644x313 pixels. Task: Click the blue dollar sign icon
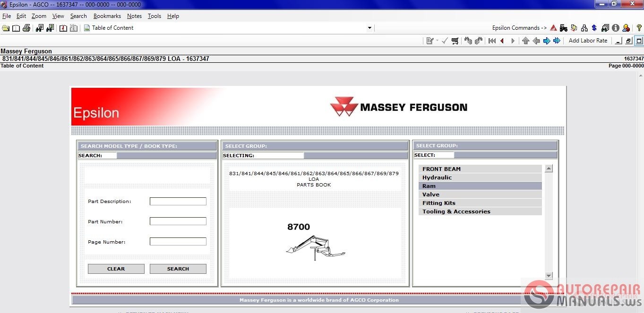coord(594,28)
